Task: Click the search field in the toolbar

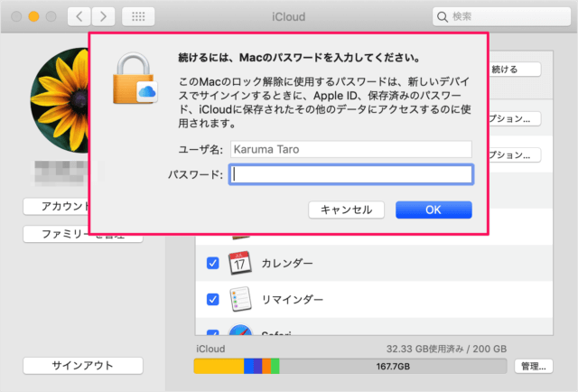Action: click(501, 16)
